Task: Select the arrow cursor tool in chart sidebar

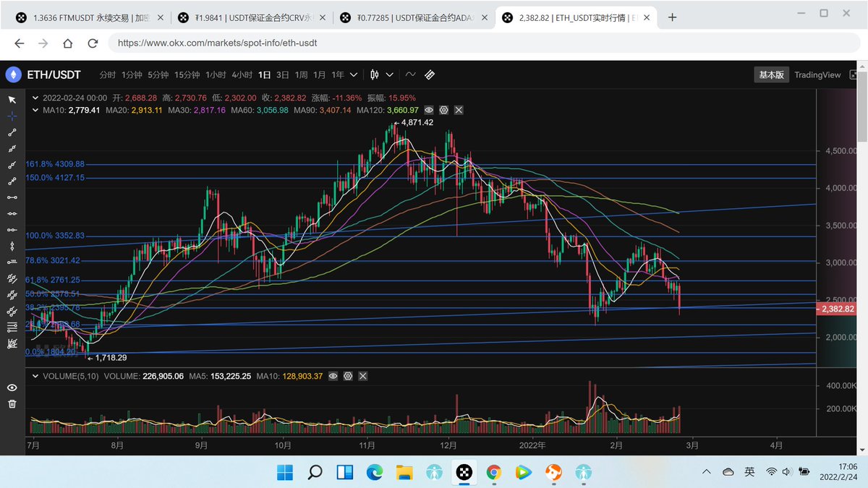Action: click(12, 100)
